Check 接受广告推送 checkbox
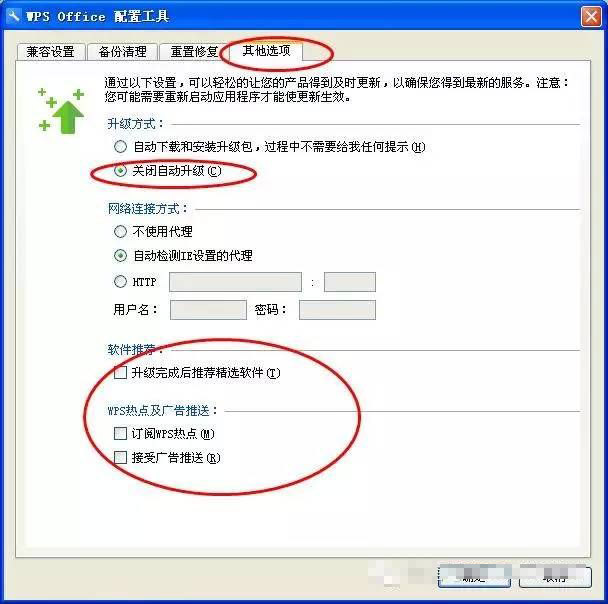The width and height of the screenshot is (608, 604). point(120,457)
